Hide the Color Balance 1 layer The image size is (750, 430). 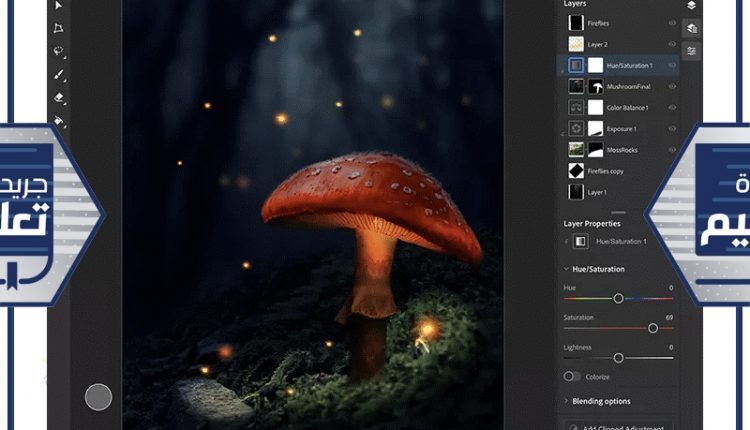click(x=672, y=108)
